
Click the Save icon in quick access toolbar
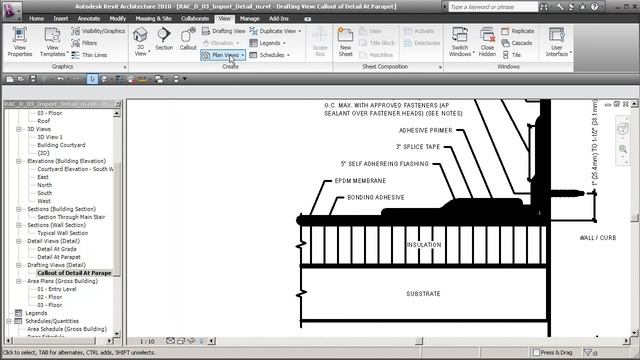coord(33,79)
